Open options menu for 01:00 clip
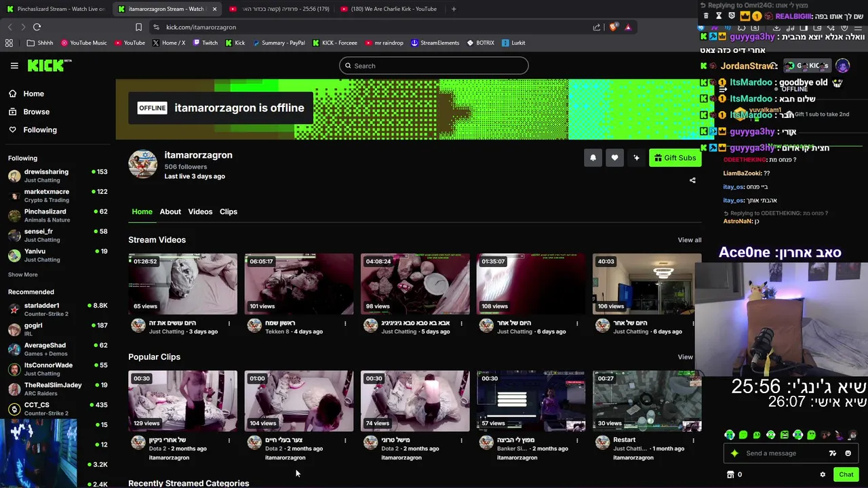The width and height of the screenshot is (868, 488). click(345, 441)
